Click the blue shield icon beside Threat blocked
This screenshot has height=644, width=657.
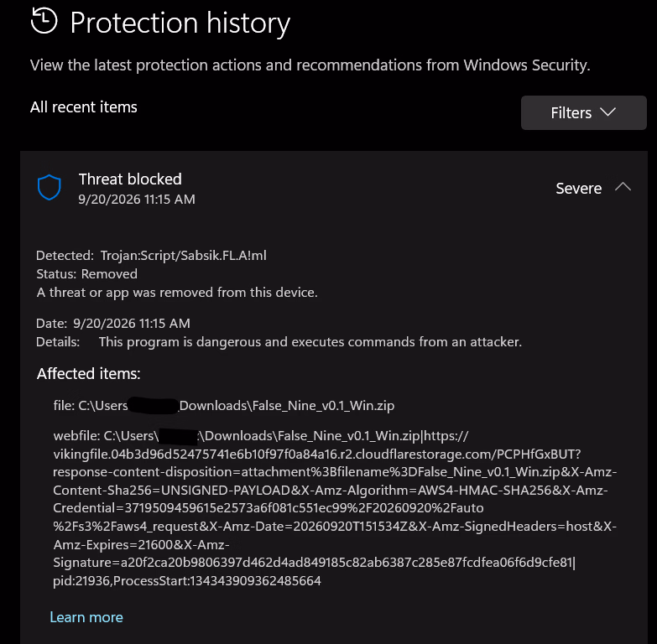[50, 187]
